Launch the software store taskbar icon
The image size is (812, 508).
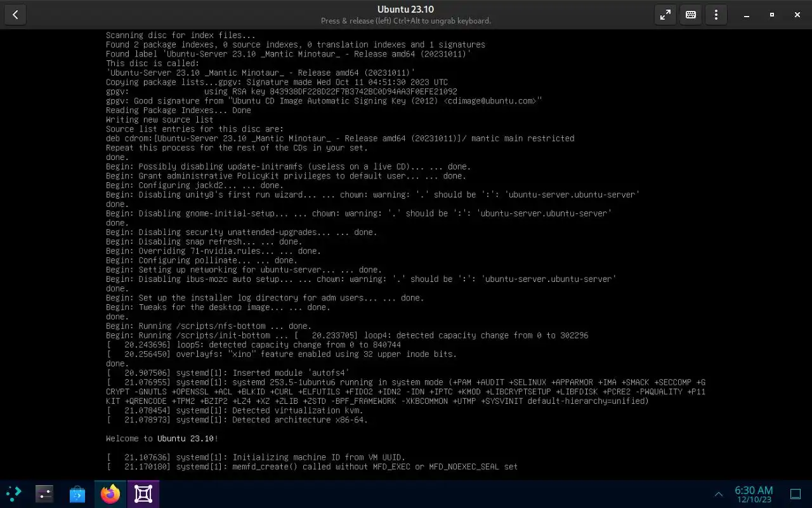click(x=77, y=493)
